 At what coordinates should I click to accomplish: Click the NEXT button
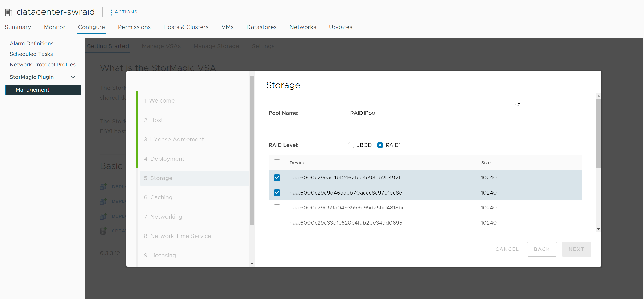576,249
